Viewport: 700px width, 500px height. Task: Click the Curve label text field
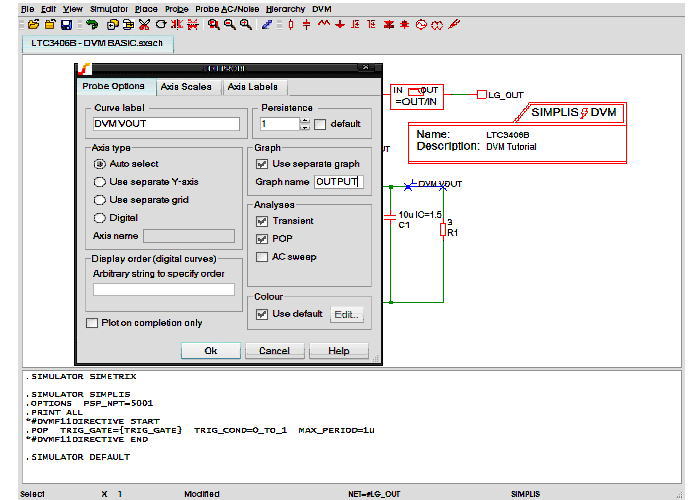click(166, 124)
